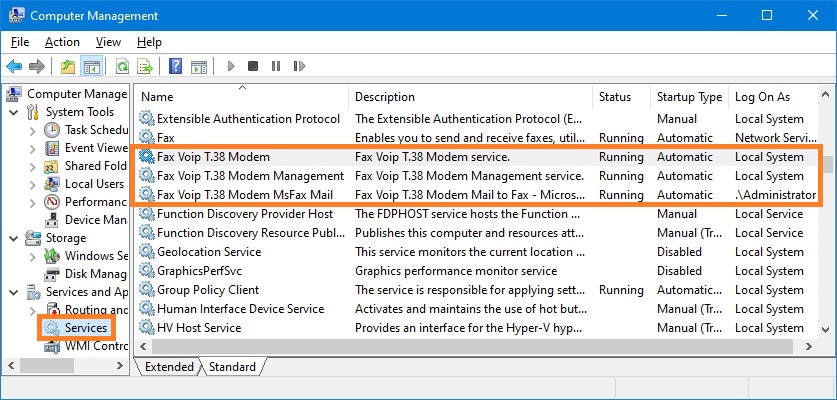Click the Start Service play icon
Image resolution: width=837 pixels, height=400 pixels.
coord(231,66)
